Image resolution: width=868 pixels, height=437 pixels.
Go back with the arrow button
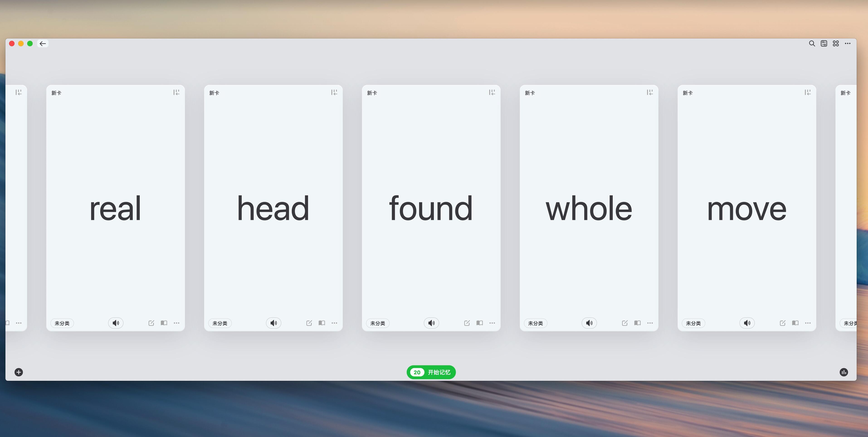point(43,44)
